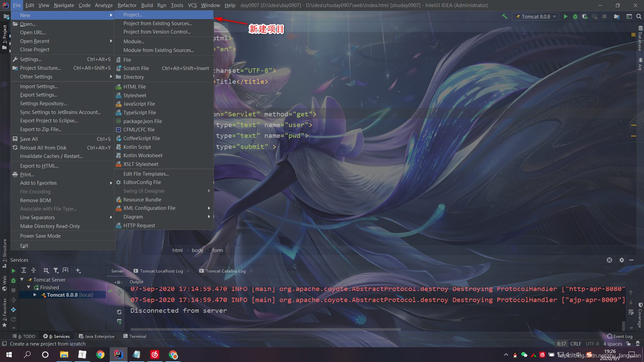Click File Explorer icon in taskbar

click(x=64, y=355)
